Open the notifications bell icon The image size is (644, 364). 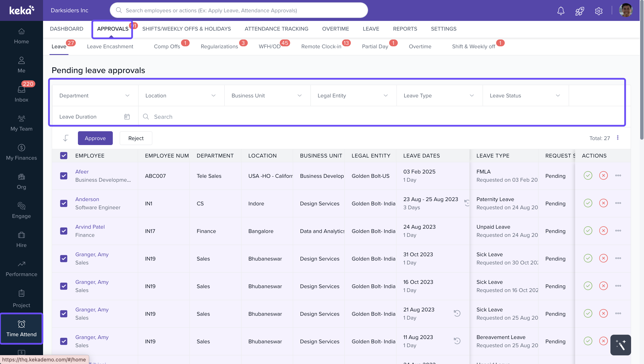(561, 11)
